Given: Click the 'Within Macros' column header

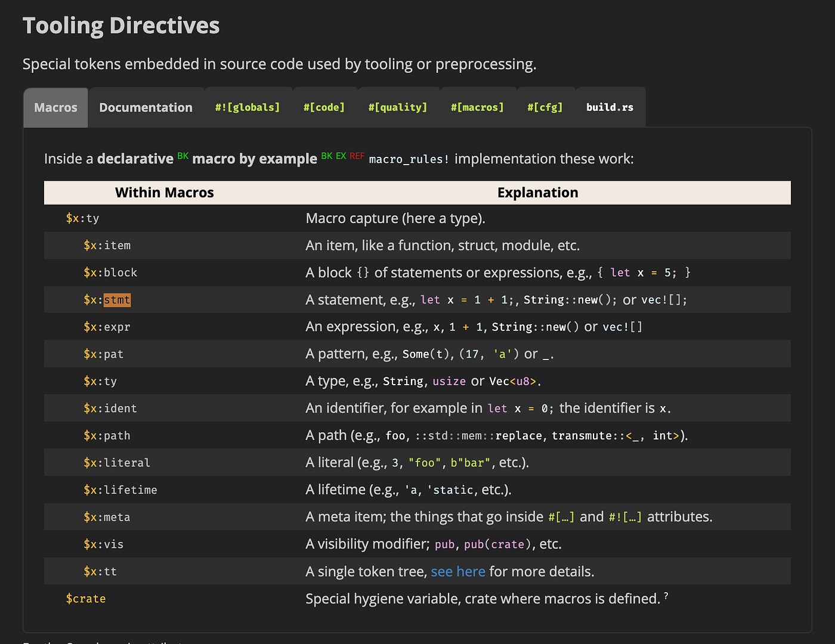Looking at the screenshot, I should 164,193.
